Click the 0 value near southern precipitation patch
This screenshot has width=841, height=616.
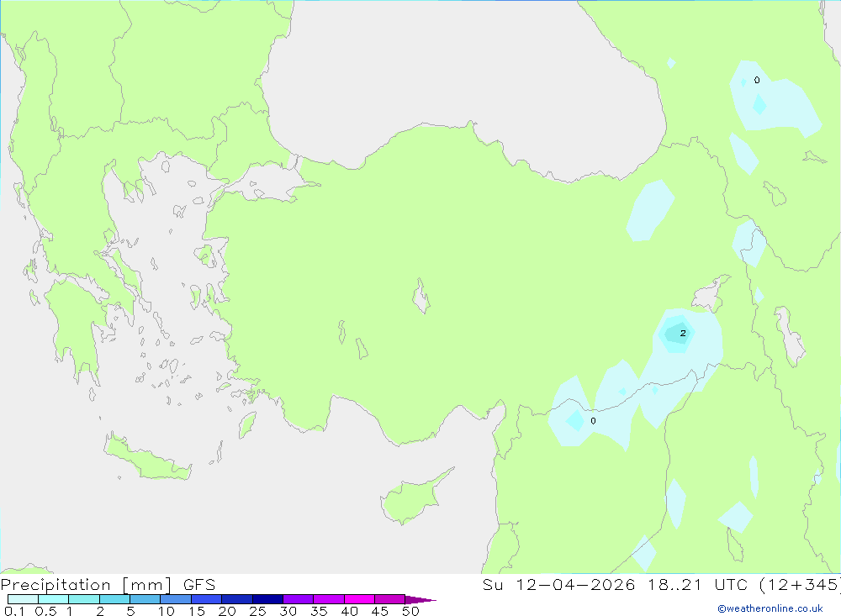pyautogui.click(x=593, y=421)
